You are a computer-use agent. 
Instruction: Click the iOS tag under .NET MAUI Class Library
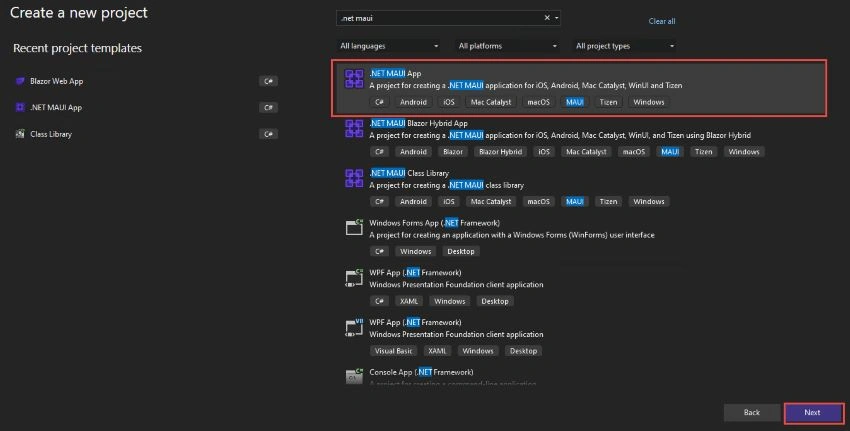click(449, 201)
